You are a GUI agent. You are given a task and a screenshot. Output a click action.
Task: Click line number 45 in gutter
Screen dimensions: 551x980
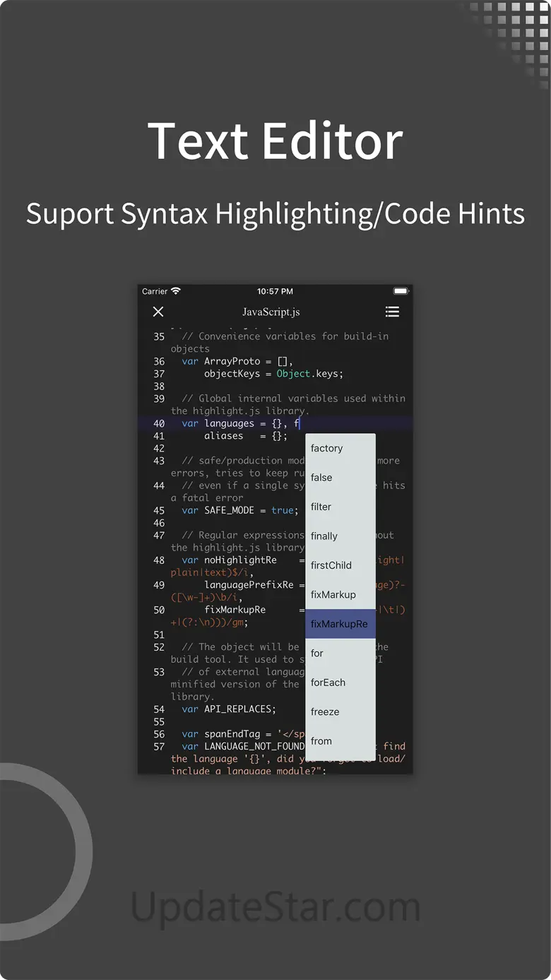[159, 510]
